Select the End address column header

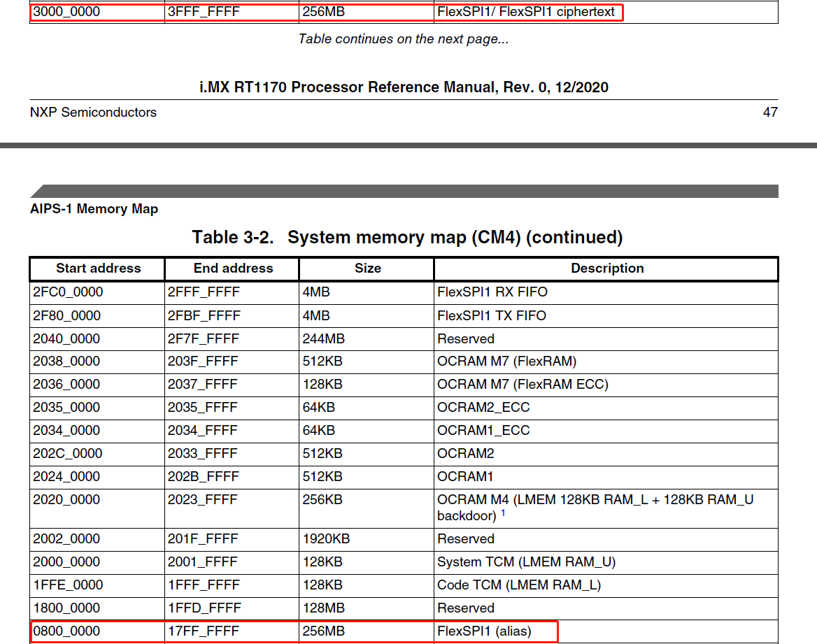231,269
